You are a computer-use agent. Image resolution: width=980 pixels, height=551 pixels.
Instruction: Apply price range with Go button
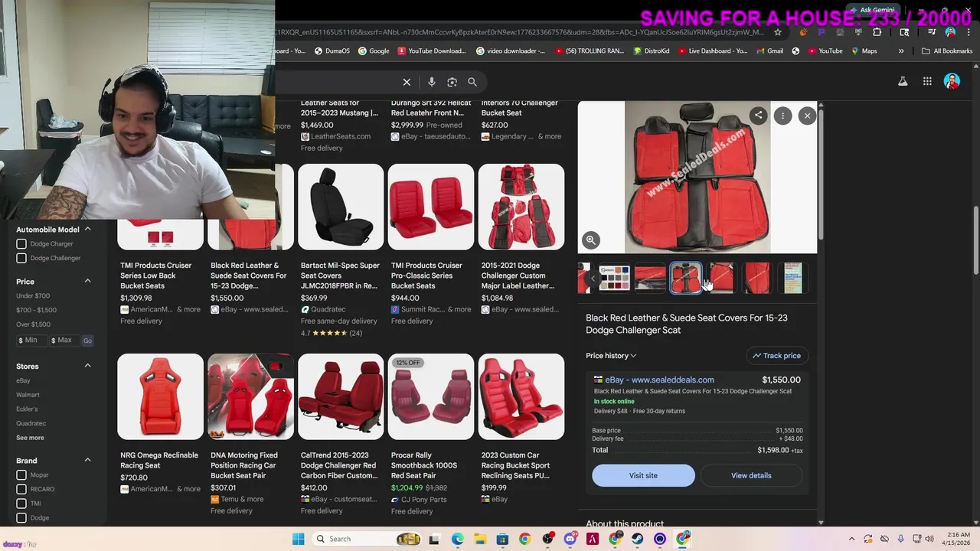(87, 341)
